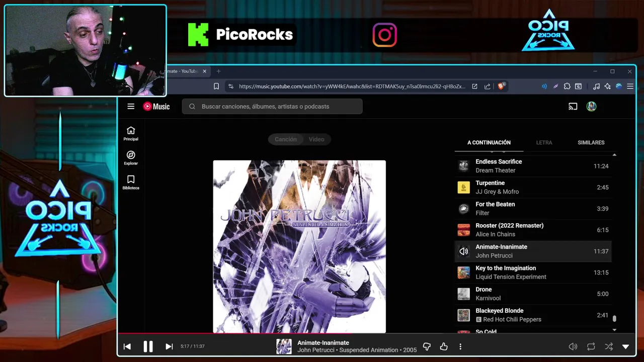
Task: Open the Brave Shields lion icon
Action: point(501,86)
